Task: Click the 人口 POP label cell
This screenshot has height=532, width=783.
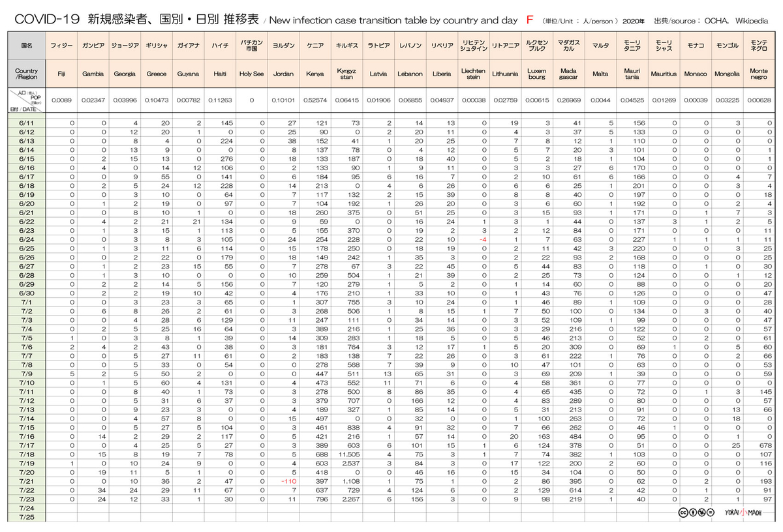Action: (27, 100)
